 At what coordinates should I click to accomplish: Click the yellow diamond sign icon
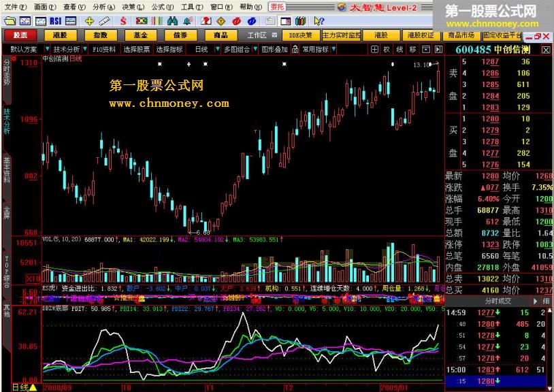(x=221, y=21)
